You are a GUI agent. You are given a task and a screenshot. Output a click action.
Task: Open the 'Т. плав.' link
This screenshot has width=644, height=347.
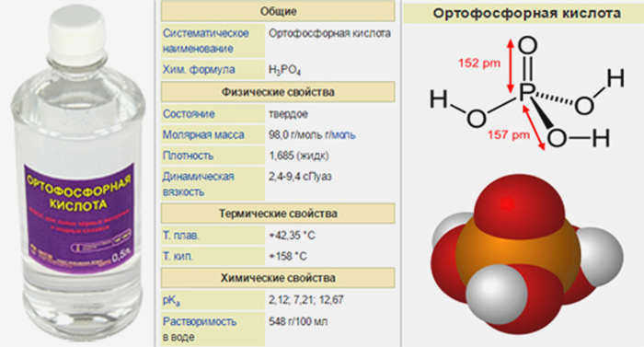point(180,236)
